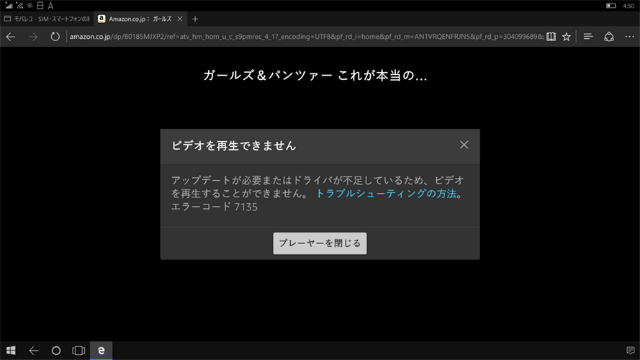640x360 pixels.
Task: Close the error dialog with the X
Action: 464,145
